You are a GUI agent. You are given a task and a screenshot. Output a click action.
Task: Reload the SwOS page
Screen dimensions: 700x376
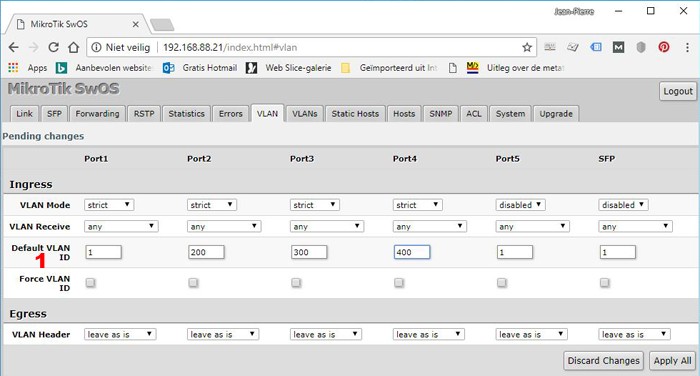(54, 47)
